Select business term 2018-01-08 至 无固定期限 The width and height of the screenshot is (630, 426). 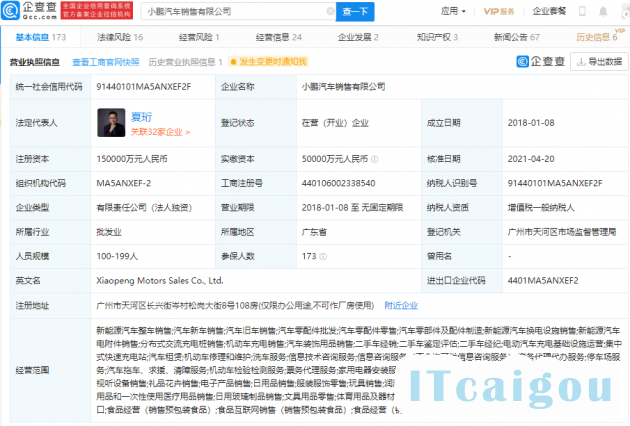click(352, 208)
